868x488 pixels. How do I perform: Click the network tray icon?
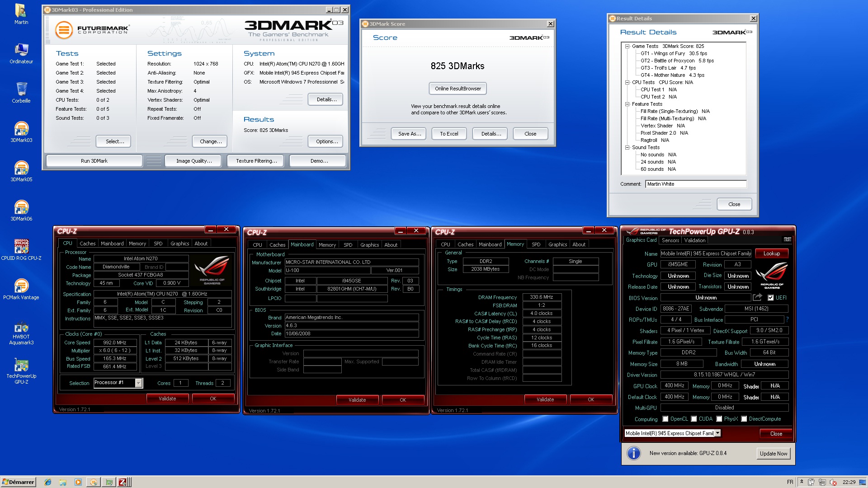pyautogui.click(x=822, y=482)
